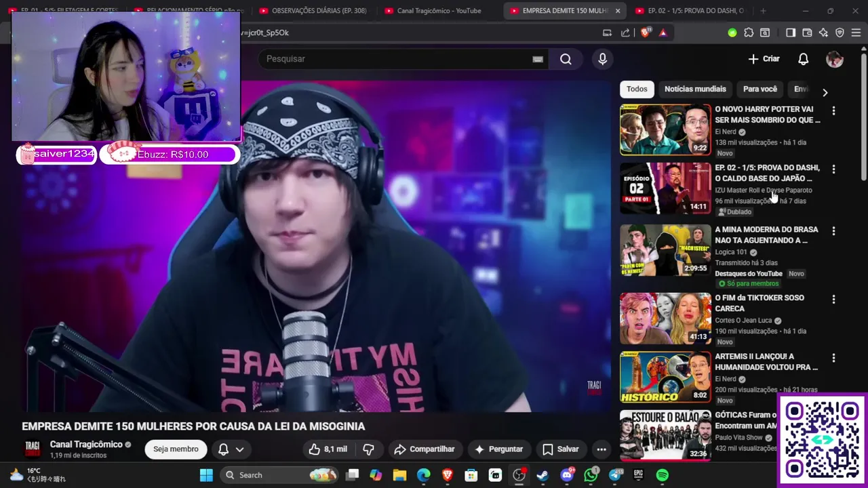Click the YouTube search magnifier button
The image size is (868, 488).
click(566, 59)
